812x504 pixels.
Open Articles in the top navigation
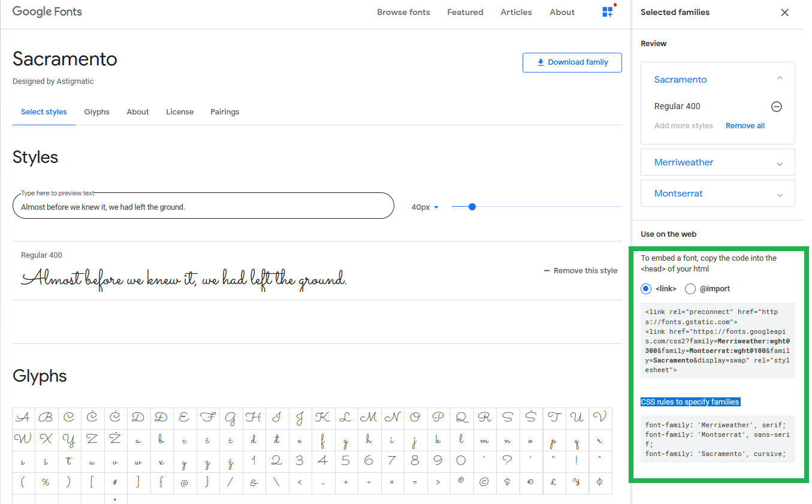(x=516, y=12)
